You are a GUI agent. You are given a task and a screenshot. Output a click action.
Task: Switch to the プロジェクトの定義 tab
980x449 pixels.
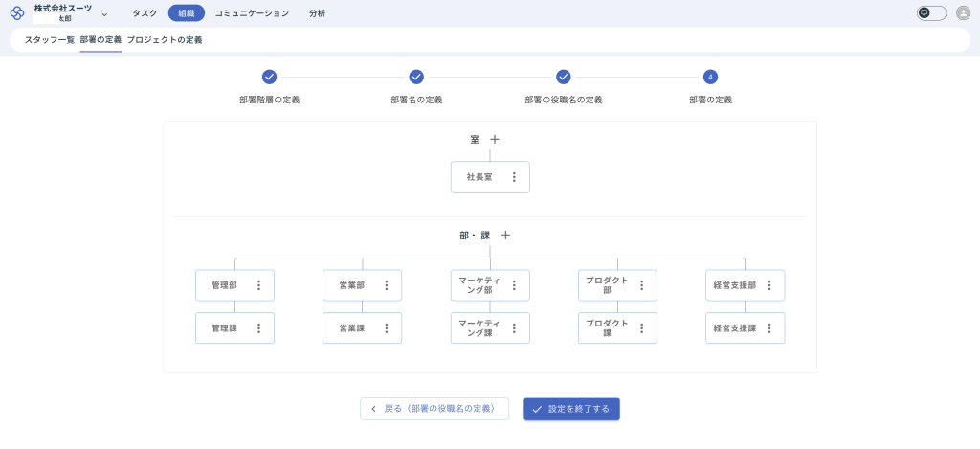(165, 40)
